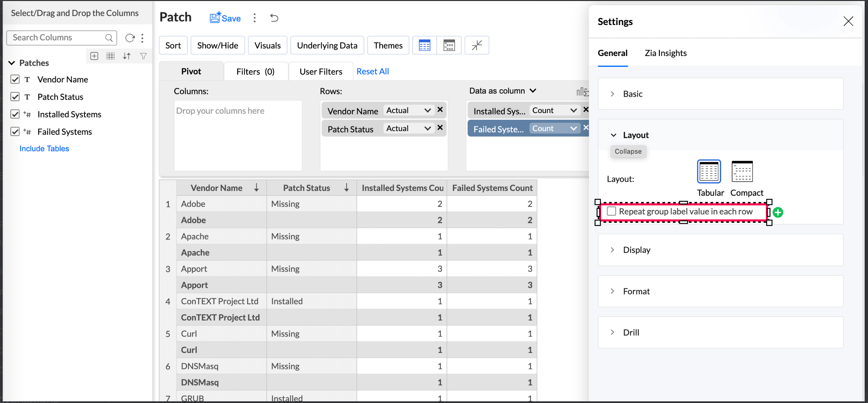
Task: Open the three-dot menu beside Save
Action: point(255,18)
